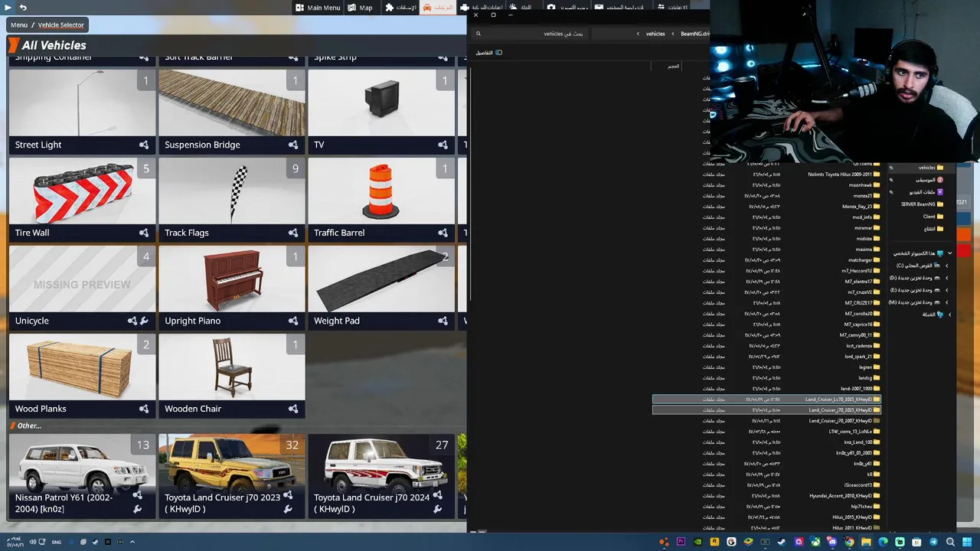Open Street Light configurations icon

click(x=143, y=145)
